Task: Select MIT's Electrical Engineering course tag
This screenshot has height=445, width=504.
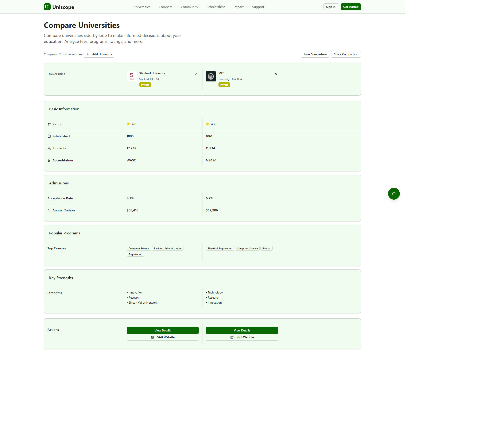Action: point(220,248)
